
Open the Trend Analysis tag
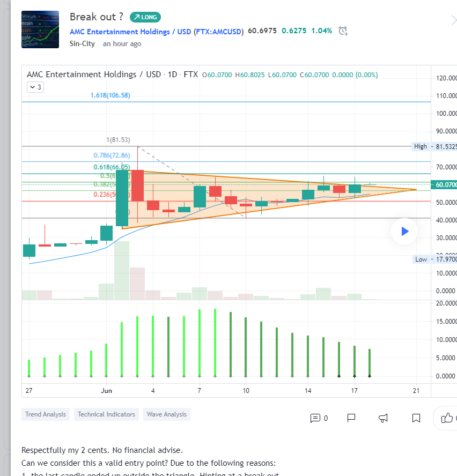tap(46, 414)
